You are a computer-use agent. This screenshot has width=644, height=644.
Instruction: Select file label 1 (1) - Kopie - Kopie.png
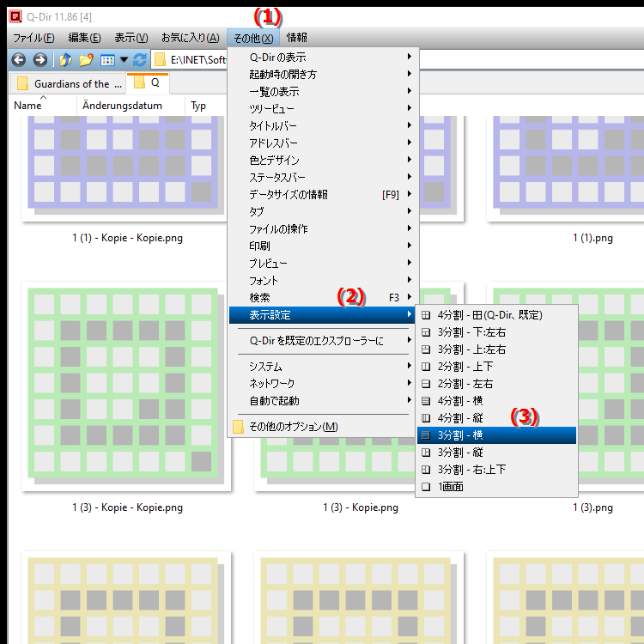[x=128, y=238]
